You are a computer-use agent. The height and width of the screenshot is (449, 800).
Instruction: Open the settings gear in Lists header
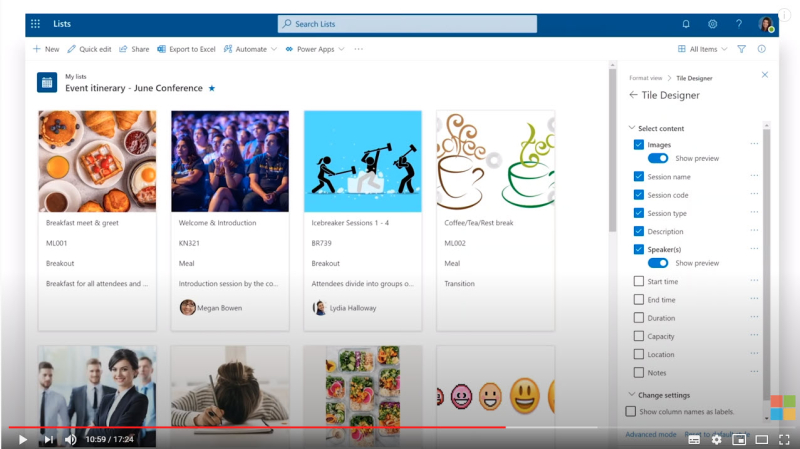(712, 24)
